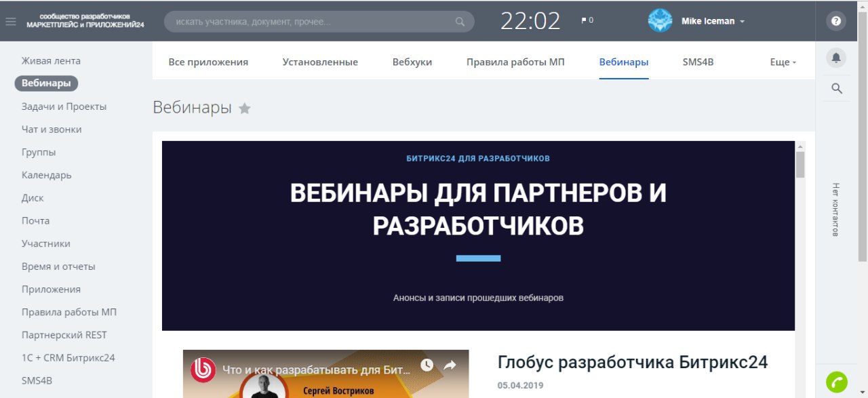Image resolution: width=868 pixels, height=398 pixels.
Task: Open Правила работы МП in sidebar
Action: [69, 312]
